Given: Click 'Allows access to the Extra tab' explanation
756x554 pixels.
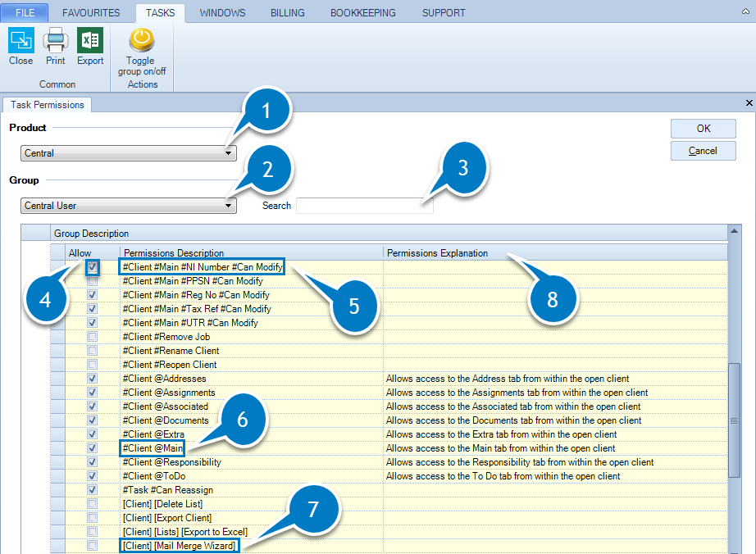Looking at the screenshot, I should click(x=502, y=434).
